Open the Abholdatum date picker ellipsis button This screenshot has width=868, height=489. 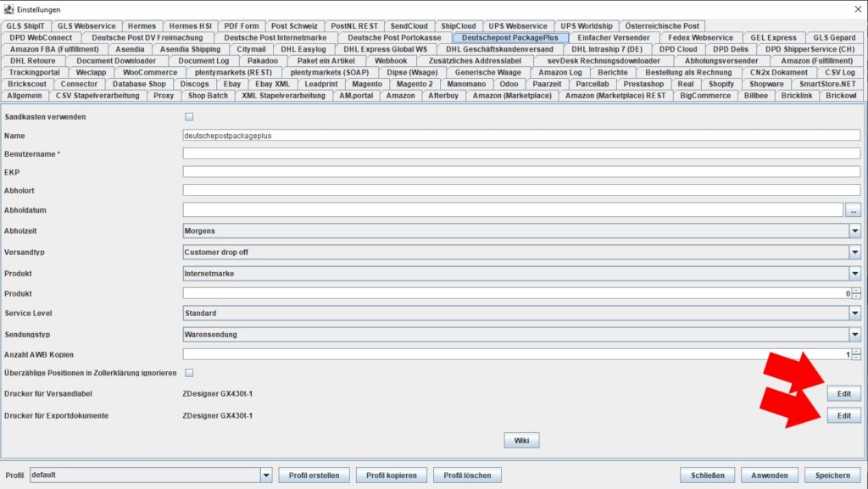click(853, 210)
